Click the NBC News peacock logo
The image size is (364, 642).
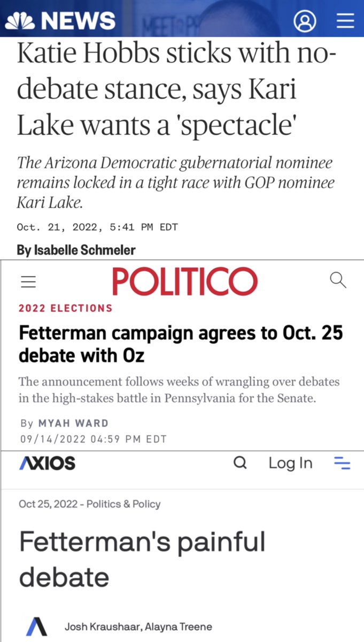point(20,20)
